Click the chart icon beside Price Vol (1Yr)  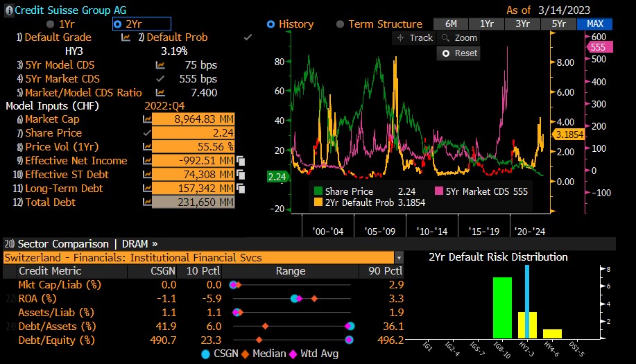pyautogui.click(x=147, y=147)
